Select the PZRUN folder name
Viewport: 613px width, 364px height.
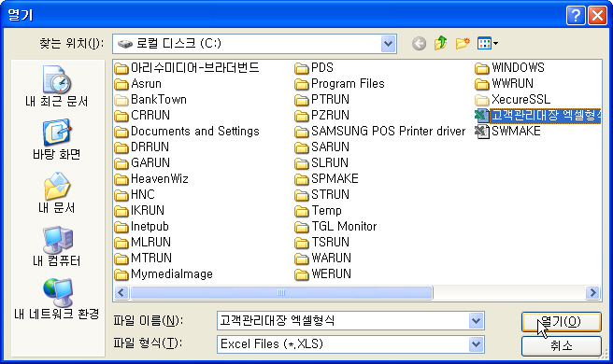(331, 116)
